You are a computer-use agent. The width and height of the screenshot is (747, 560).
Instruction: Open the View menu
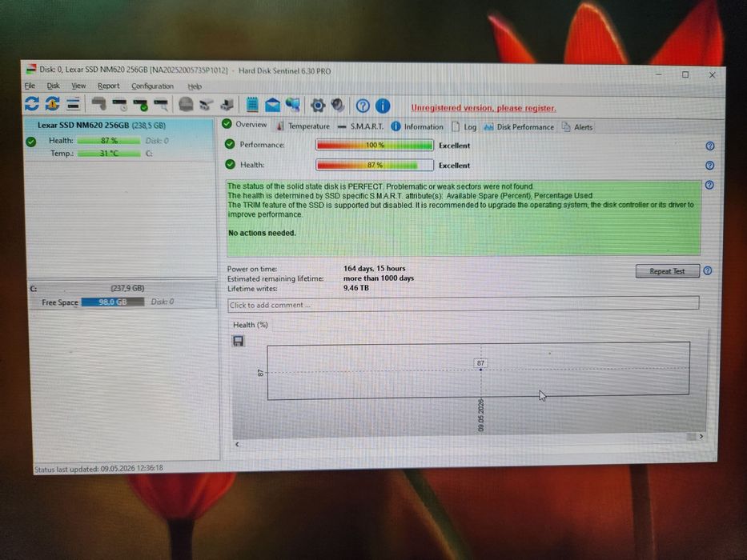pos(78,86)
